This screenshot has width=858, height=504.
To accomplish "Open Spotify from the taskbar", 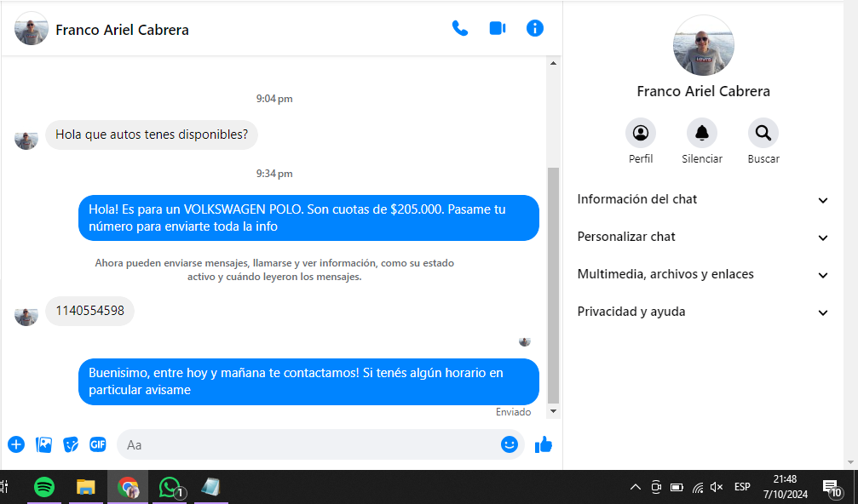I will 44,487.
